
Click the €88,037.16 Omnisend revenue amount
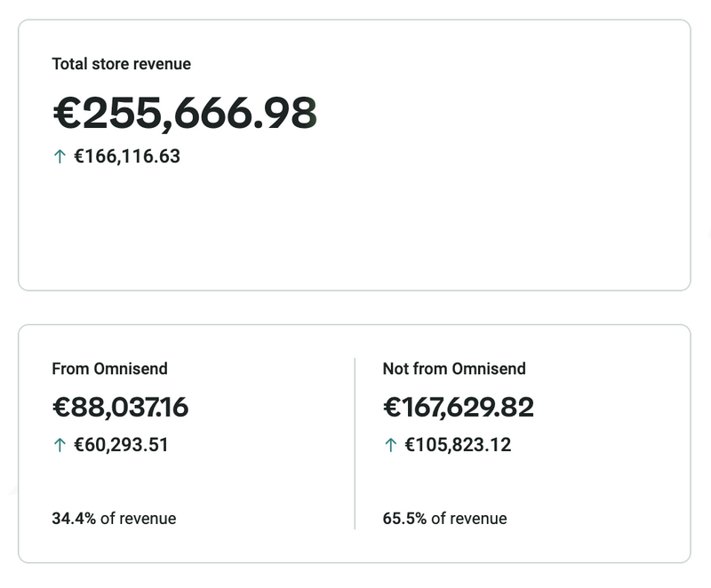(x=120, y=408)
